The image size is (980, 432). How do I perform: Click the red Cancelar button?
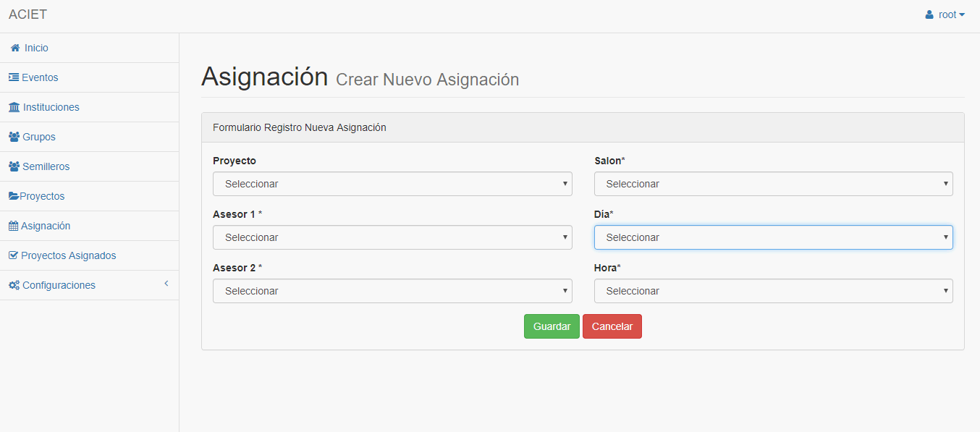pos(612,326)
